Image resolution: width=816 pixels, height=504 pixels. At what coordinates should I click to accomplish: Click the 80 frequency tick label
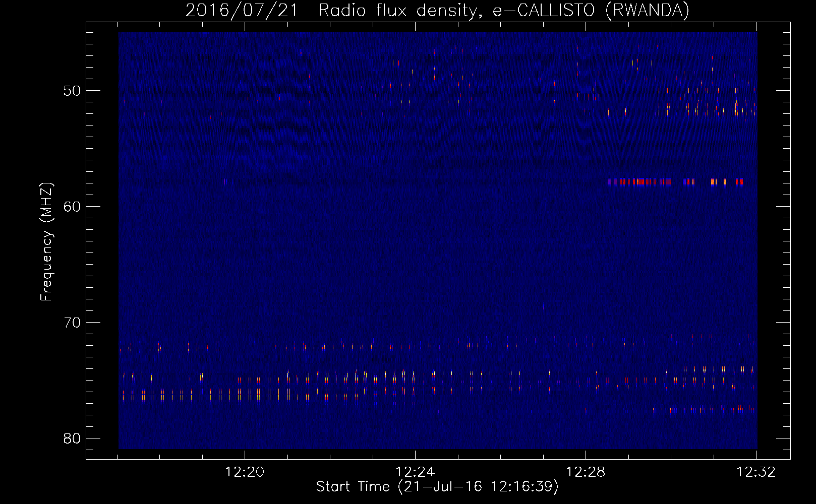72,438
